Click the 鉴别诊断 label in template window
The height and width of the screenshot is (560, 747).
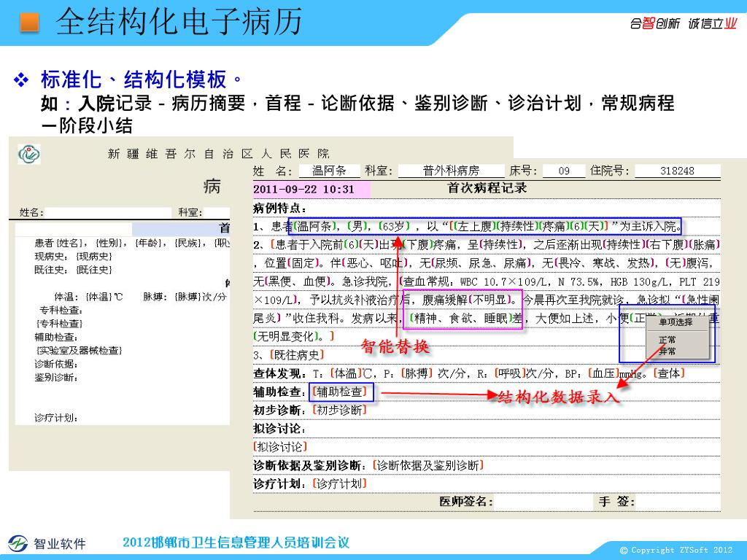point(55,378)
